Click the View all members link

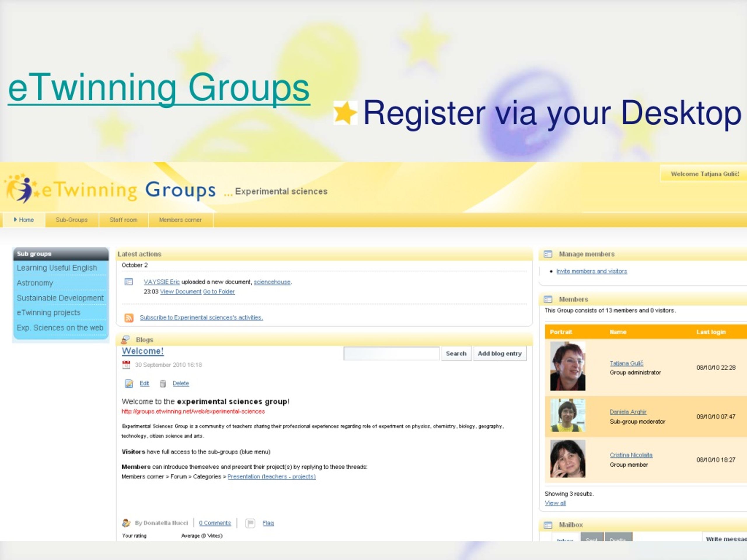(x=555, y=503)
